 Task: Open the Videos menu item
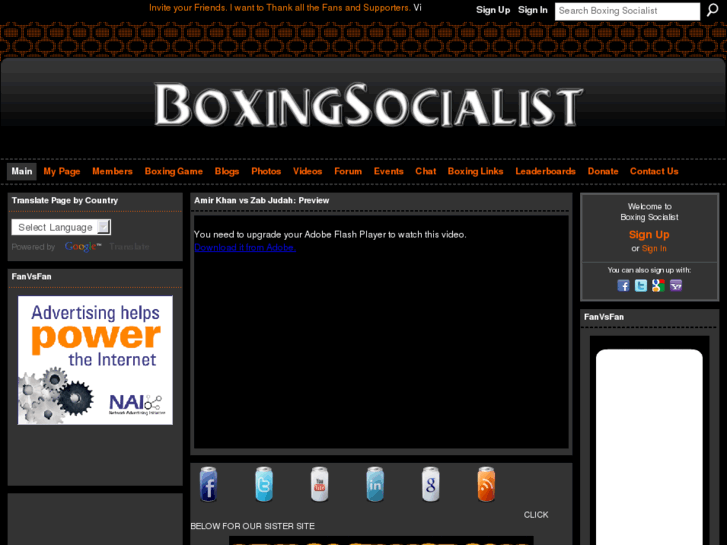[x=307, y=171]
